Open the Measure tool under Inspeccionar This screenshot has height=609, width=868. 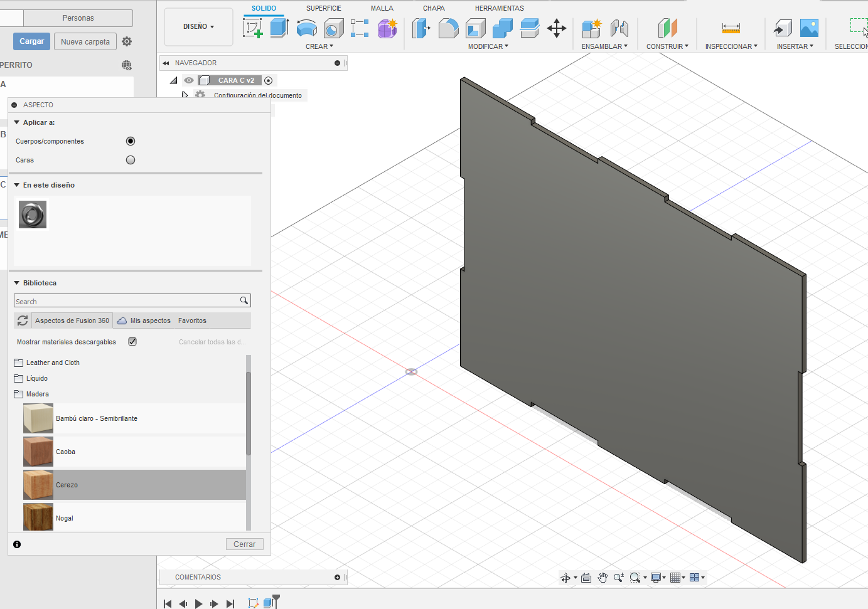(731, 28)
